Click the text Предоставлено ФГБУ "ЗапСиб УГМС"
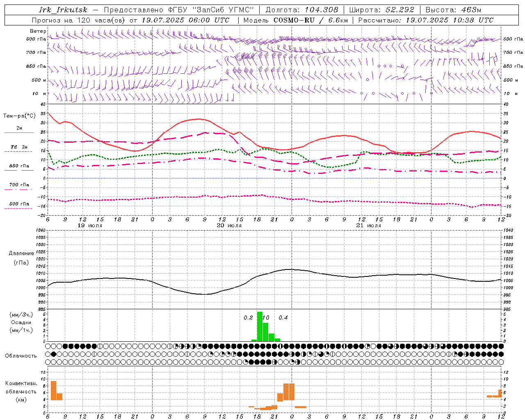This screenshot has height=420, width=525. click(x=179, y=10)
